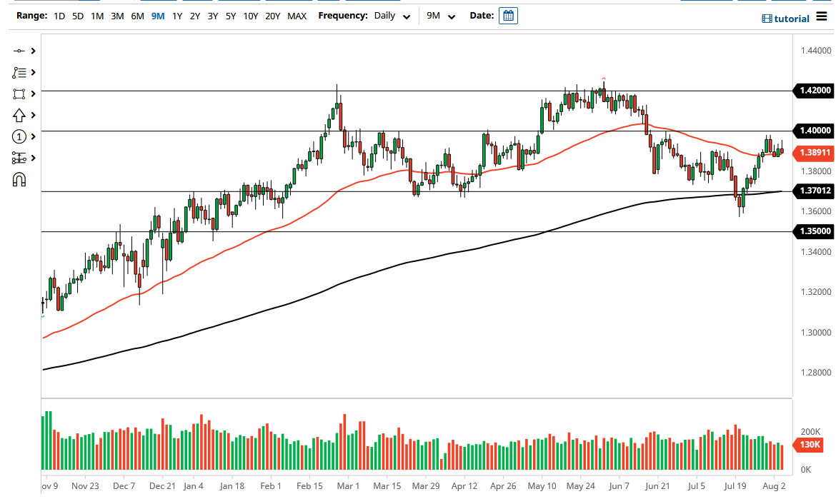Click the 1.36000 axis value
836x504 pixels.
(x=816, y=211)
